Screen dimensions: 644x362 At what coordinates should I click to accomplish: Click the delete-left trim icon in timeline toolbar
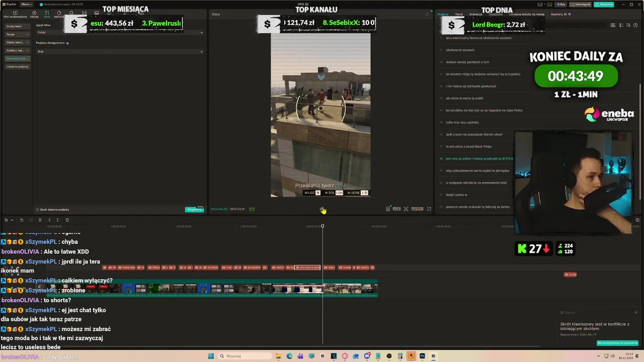(x=49, y=220)
